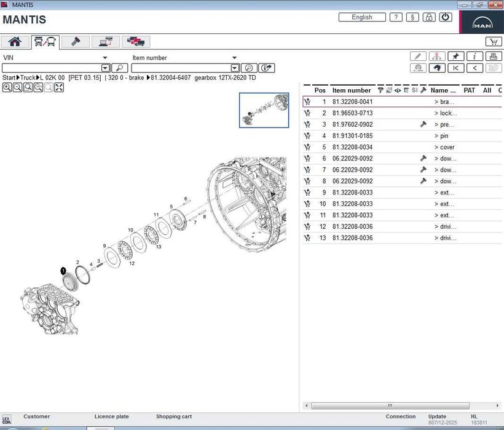The width and height of the screenshot is (504, 430).
Task: Open the laptop network connection tab
Action: tap(106, 42)
